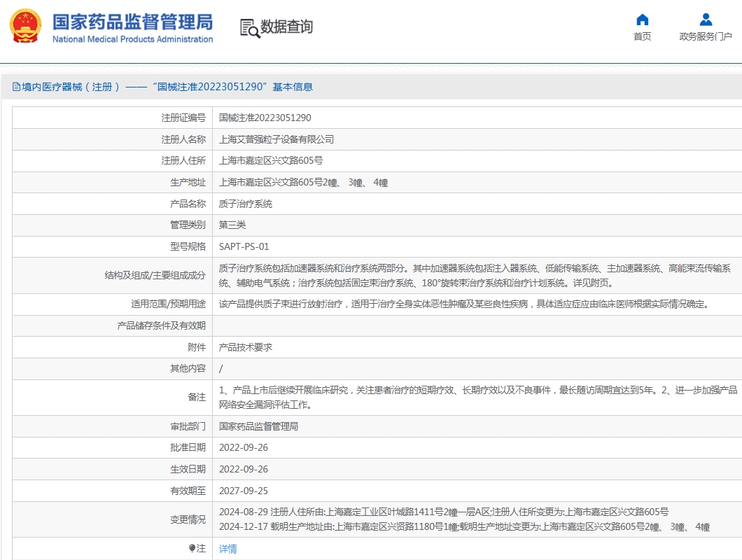Click the 审批部门 value 国家药品监督管理局
Viewport: 742px width, 560px height.
(x=259, y=426)
